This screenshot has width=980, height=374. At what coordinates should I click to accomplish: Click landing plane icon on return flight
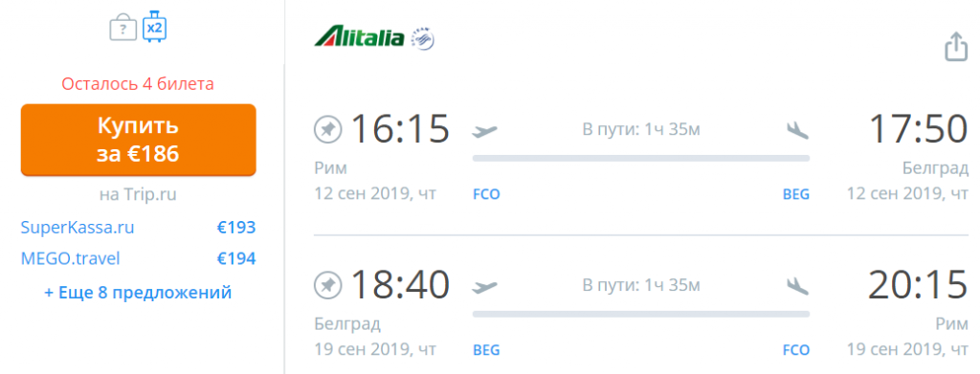(x=797, y=286)
